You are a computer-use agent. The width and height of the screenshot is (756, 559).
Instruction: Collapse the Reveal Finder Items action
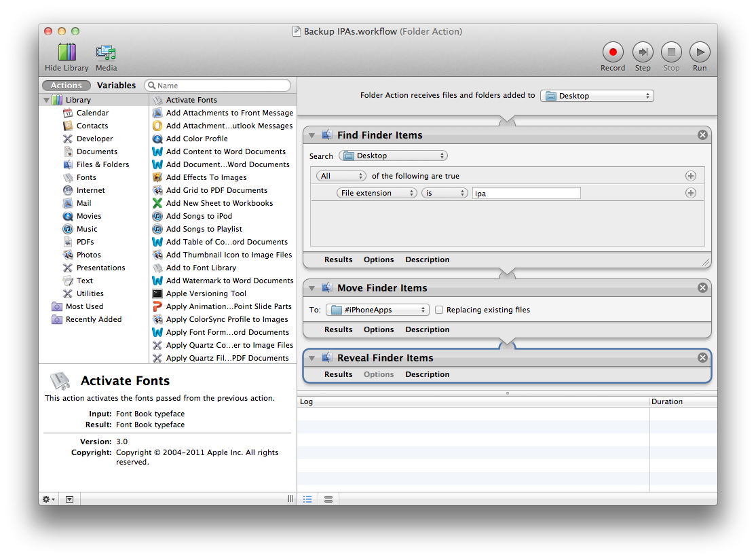tap(312, 358)
